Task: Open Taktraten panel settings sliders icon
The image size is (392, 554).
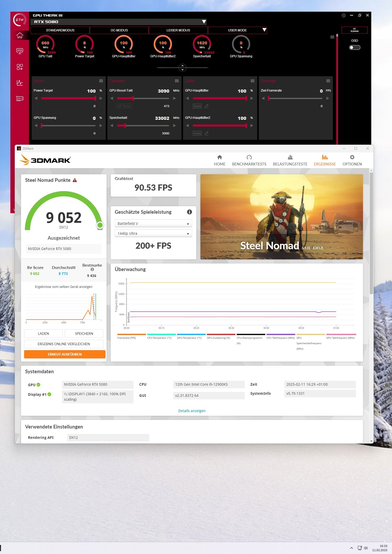Action: 177,81
